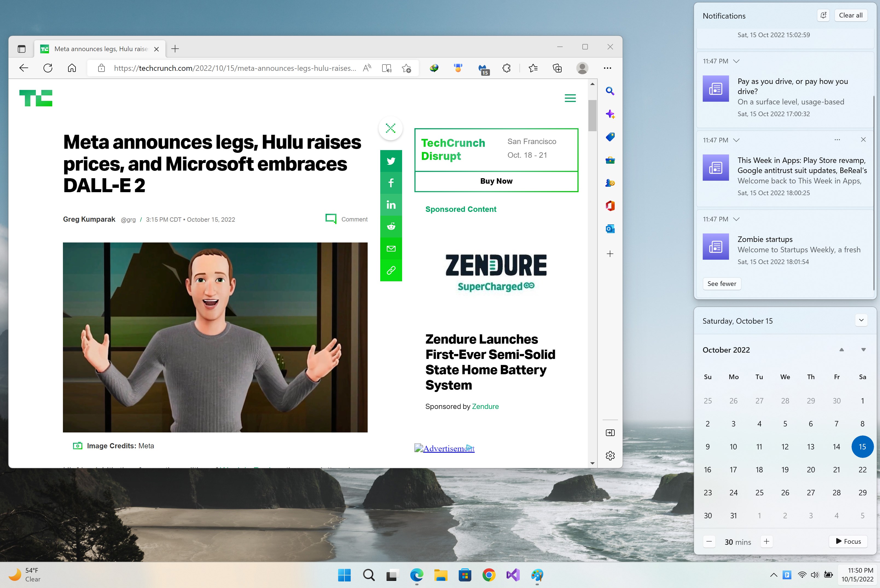Copy article link icon
Viewport: 880px width, 588px height.
click(391, 270)
